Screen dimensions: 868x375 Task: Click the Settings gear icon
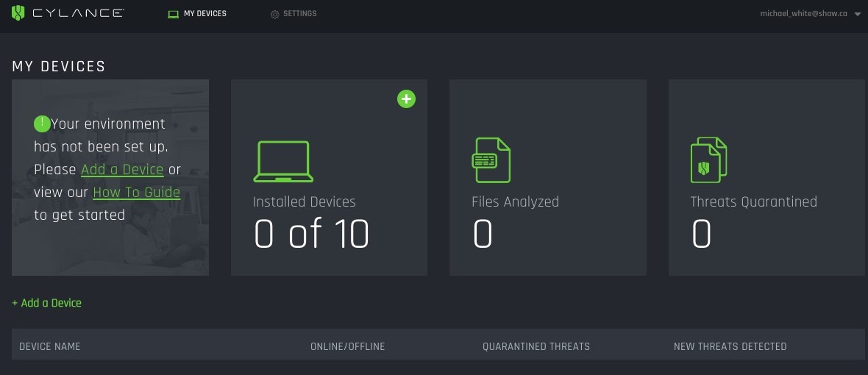click(x=274, y=14)
